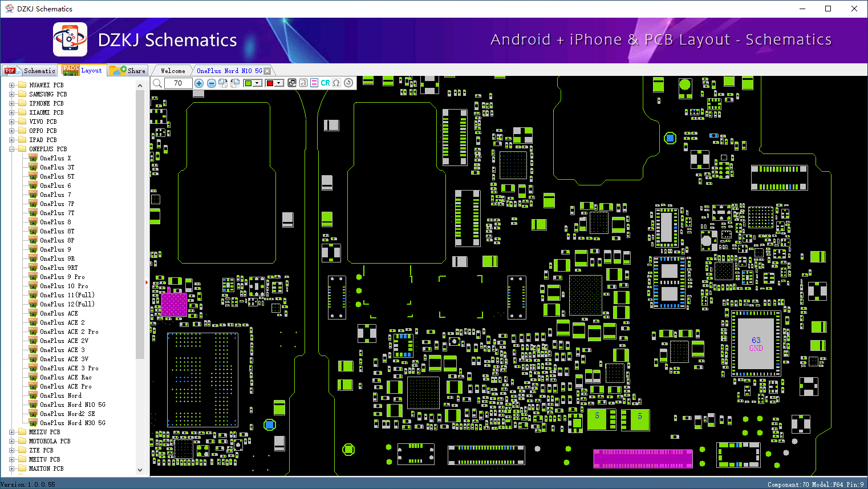Click the tree scrollbar up arrow
868x489 pixels.
point(140,86)
